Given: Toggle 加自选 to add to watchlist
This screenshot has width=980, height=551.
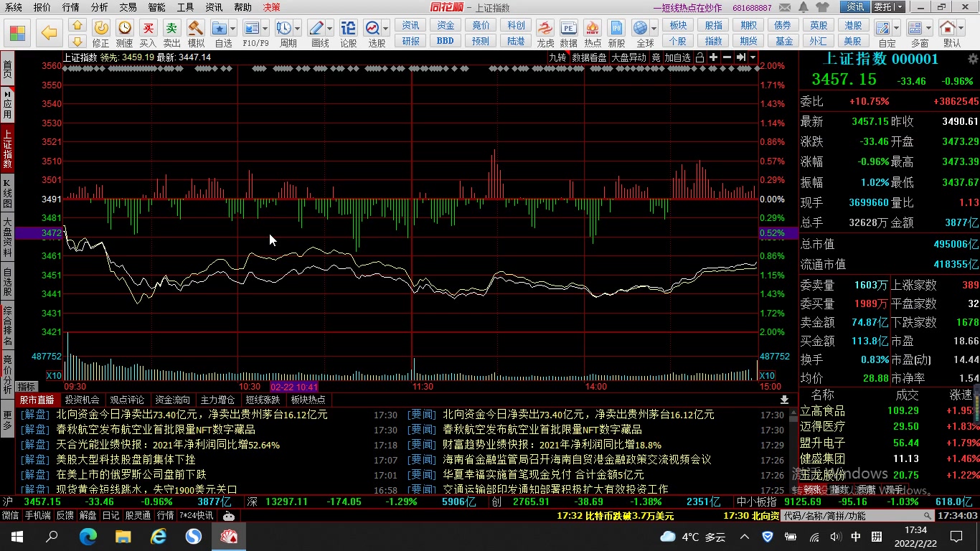Looking at the screenshot, I should click(677, 57).
